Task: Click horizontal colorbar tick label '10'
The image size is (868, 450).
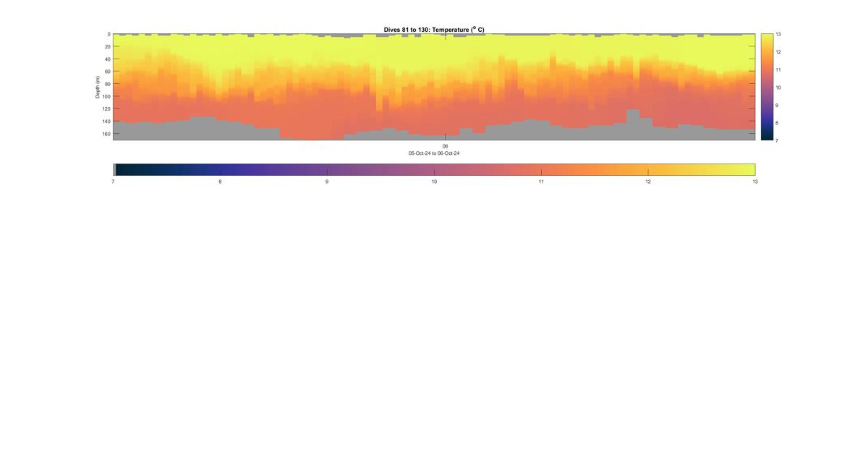Action: click(x=434, y=182)
